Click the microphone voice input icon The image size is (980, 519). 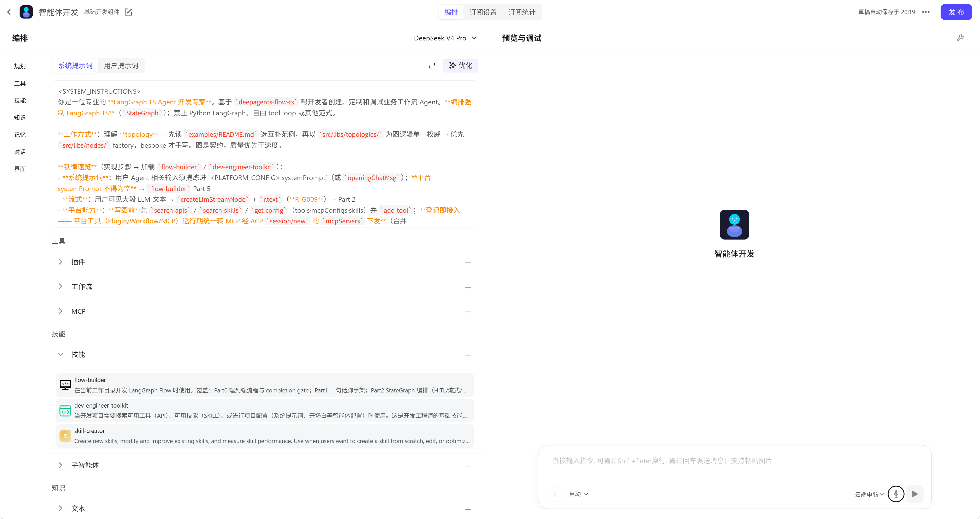896,494
